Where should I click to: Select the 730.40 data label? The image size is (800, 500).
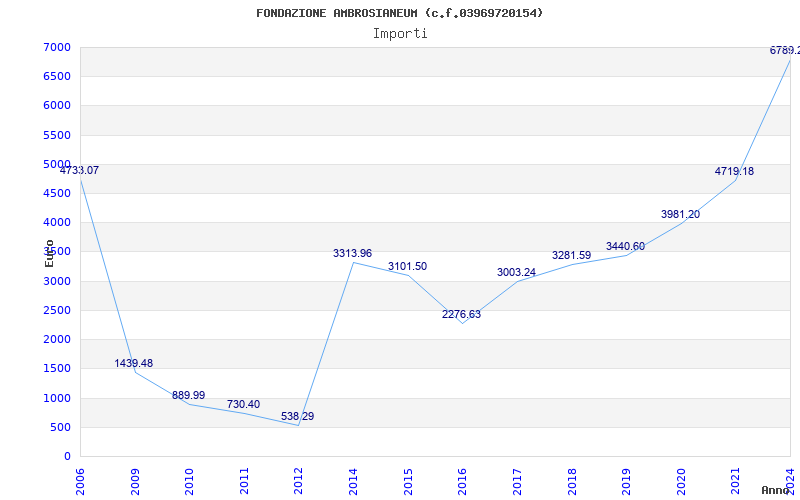243,404
